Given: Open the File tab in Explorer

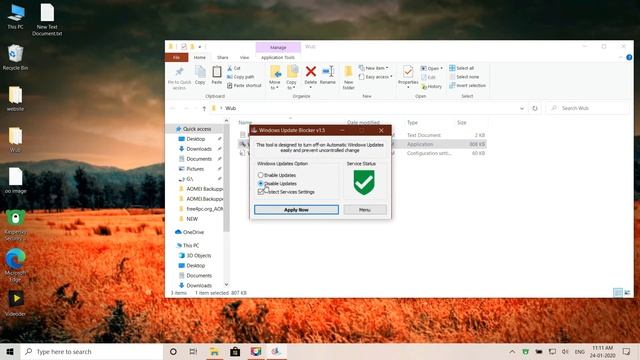Looking at the screenshot, I should 176,58.
